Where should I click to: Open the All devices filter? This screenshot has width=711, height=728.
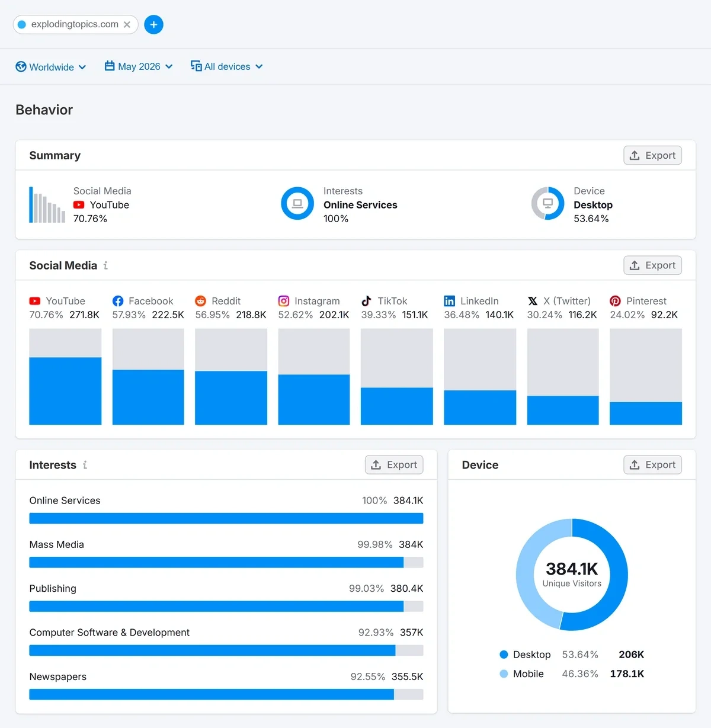click(x=227, y=66)
